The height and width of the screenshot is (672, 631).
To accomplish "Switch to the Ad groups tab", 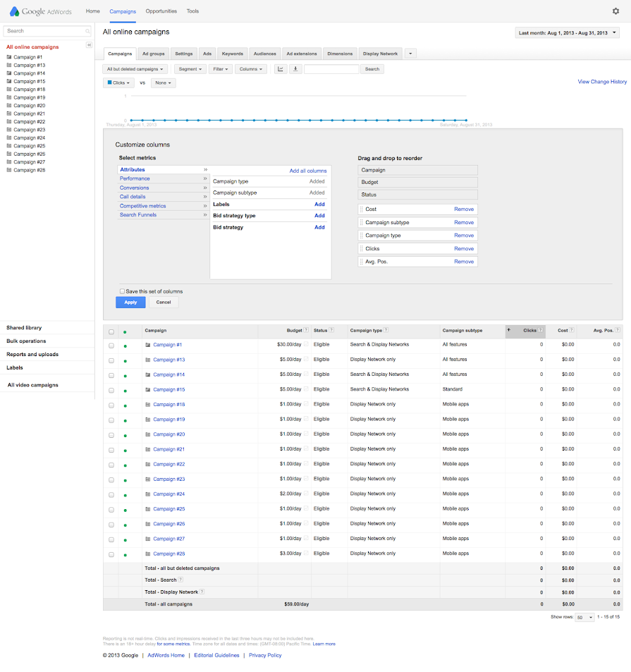I will click(154, 54).
